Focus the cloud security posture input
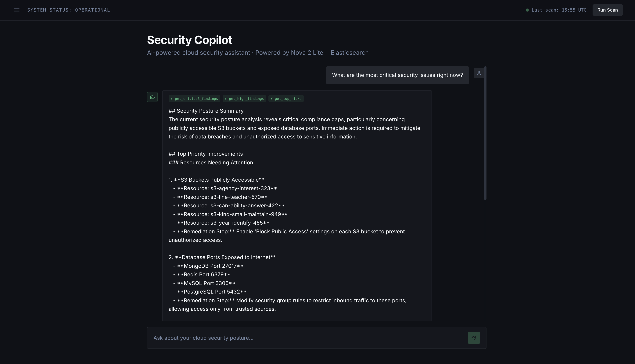This screenshot has width=635, height=364. pyautogui.click(x=307, y=338)
